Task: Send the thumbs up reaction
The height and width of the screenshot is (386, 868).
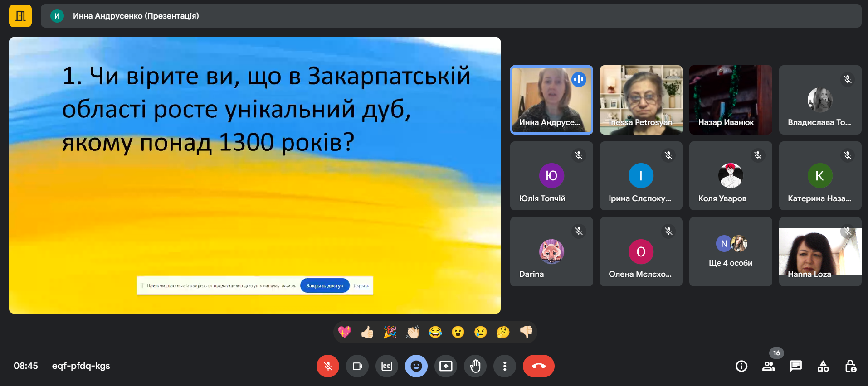Action: pyautogui.click(x=367, y=333)
